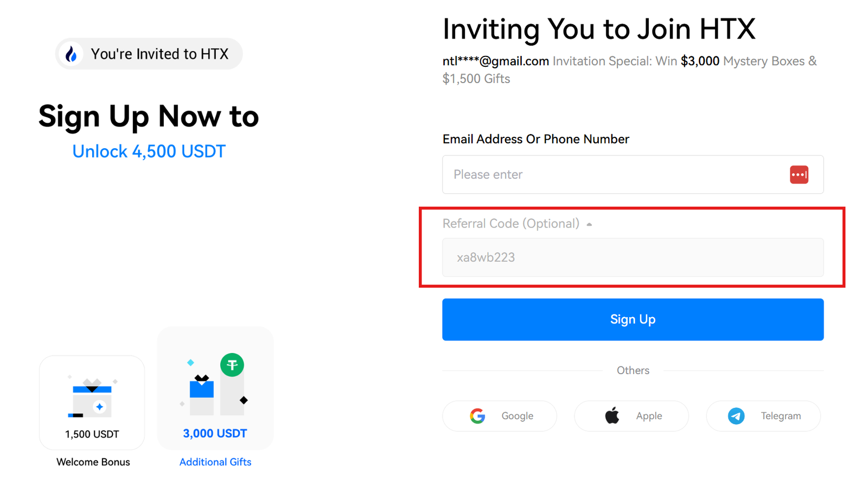The height and width of the screenshot is (486, 868).
Task: Open the Additional Gifts link
Action: pos(215,462)
